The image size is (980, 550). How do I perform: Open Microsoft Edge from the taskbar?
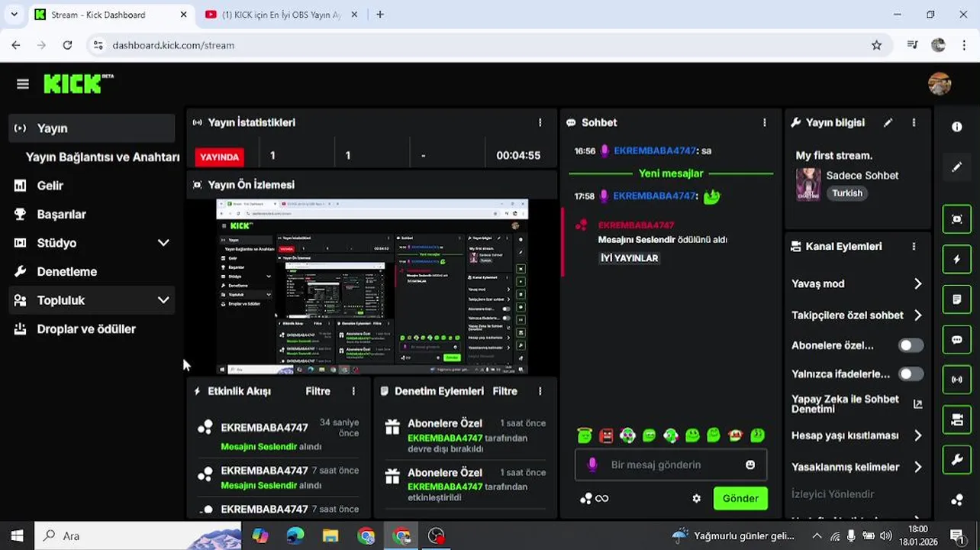[x=295, y=535]
